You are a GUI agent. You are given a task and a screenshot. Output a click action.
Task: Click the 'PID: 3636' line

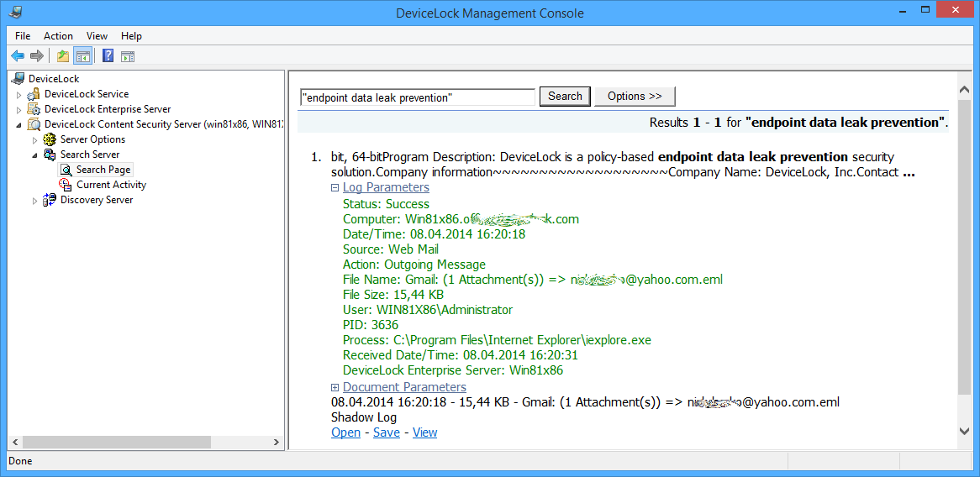click(371, 325)
